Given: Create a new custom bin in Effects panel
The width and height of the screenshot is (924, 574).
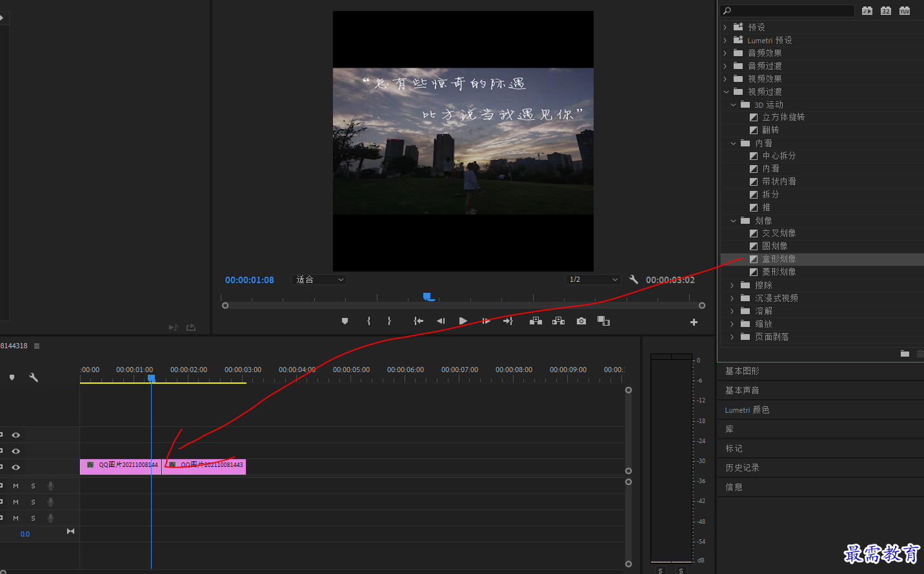Looking at the screenshot, I should click(905, 353).
